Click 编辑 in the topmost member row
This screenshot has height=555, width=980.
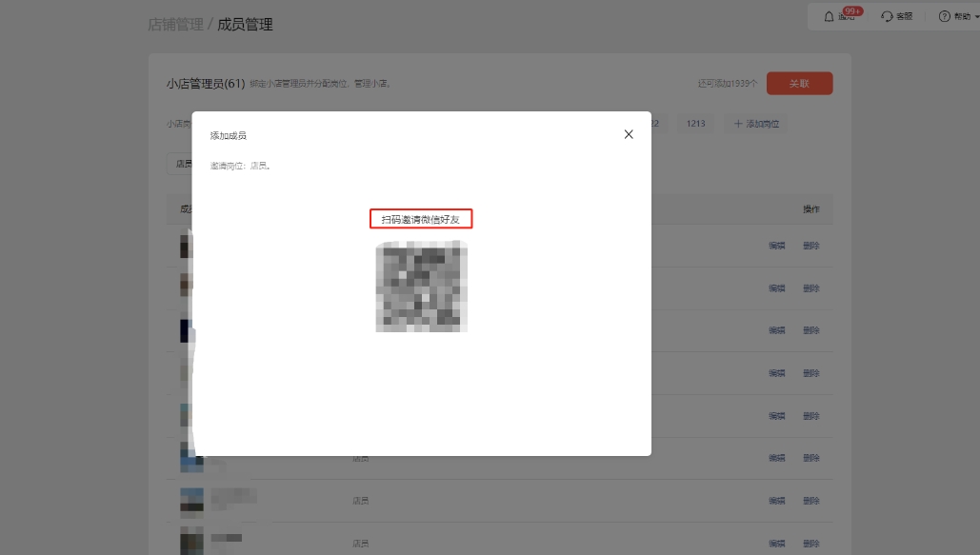pos(777,246)
